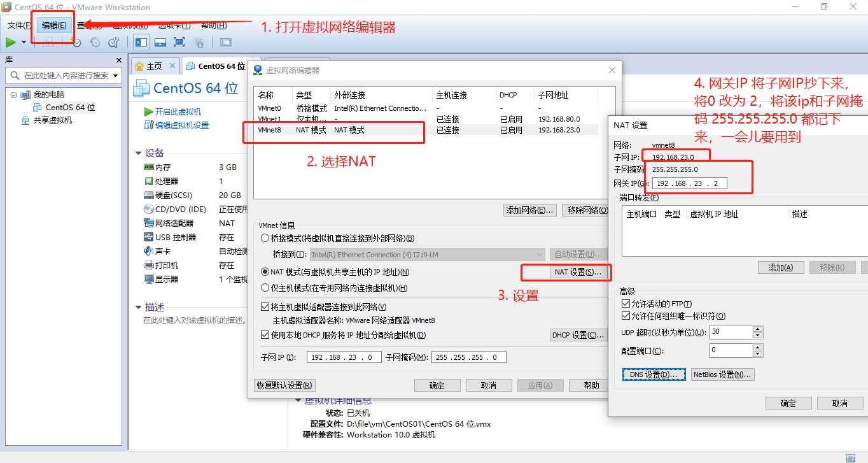
Task: Click the thumbnail bar toolbar icon
Action: (x=160, y=42)
